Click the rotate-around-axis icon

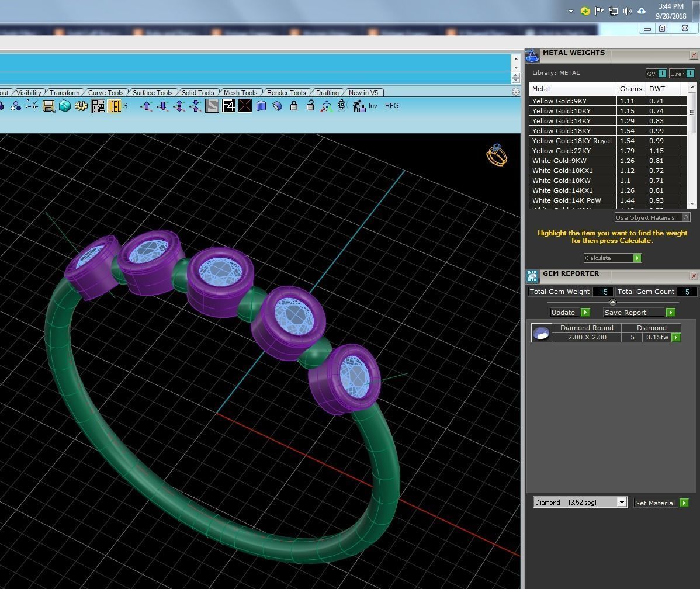(x=342, y=105)
